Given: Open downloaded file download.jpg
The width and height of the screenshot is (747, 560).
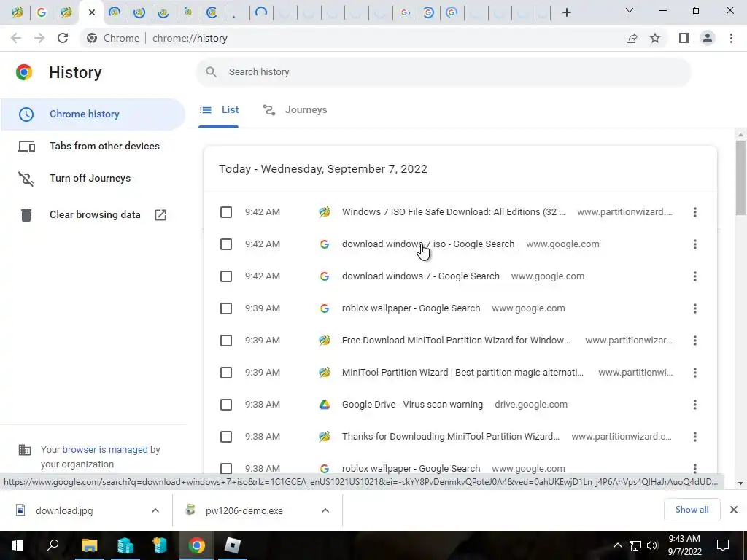Looking at the screenshot, I should pos(64,510).
